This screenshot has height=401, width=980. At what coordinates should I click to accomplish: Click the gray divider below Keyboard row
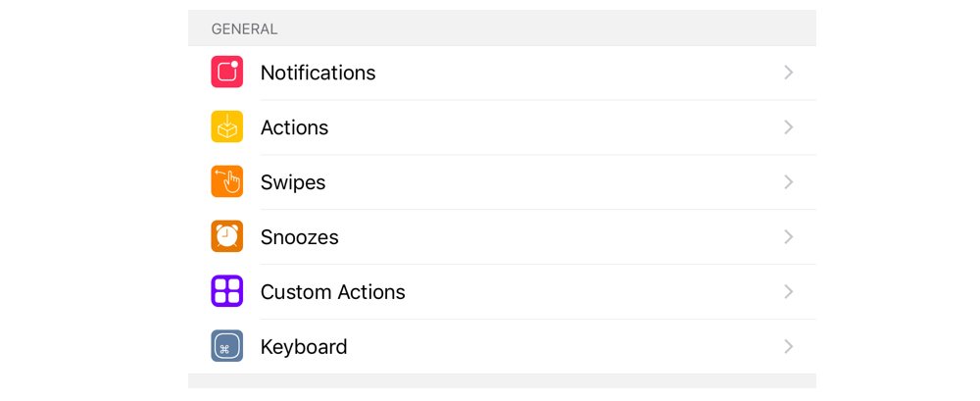502,381
